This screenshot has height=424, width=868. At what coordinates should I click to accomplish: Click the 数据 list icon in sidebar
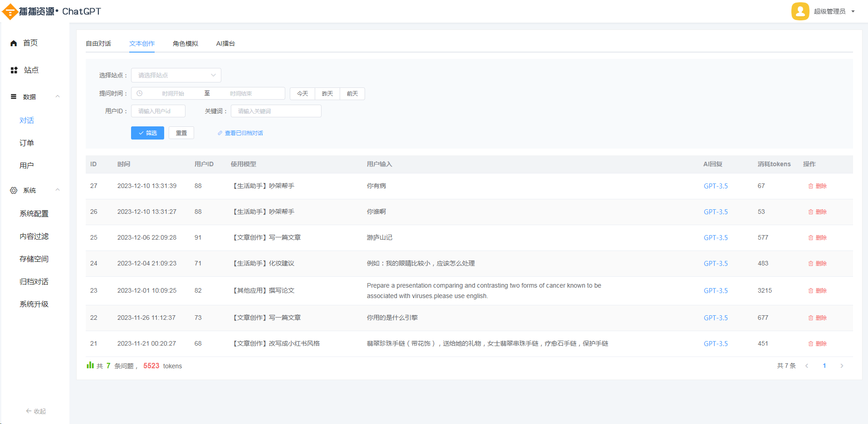coord(14,96)
